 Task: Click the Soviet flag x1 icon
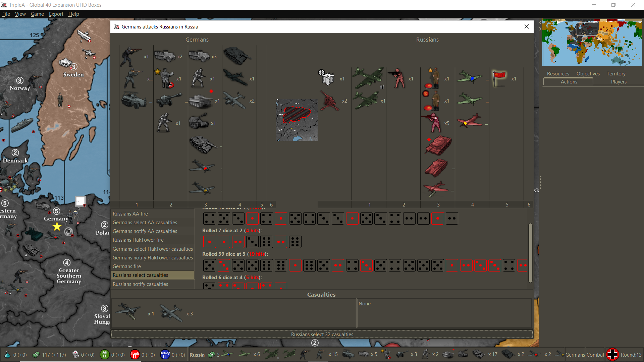point(499,78)
